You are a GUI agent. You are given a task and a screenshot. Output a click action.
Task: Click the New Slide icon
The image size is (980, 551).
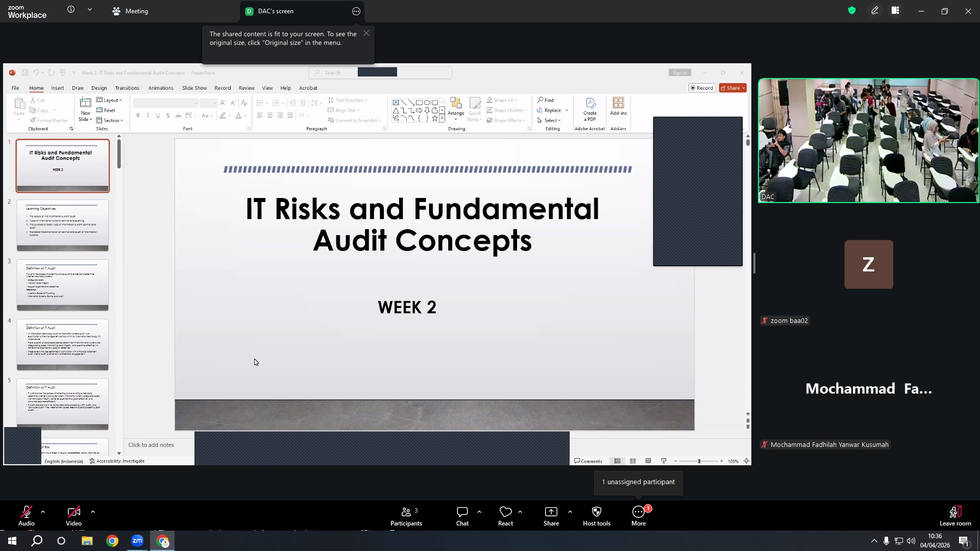click(x=85, y=103)
